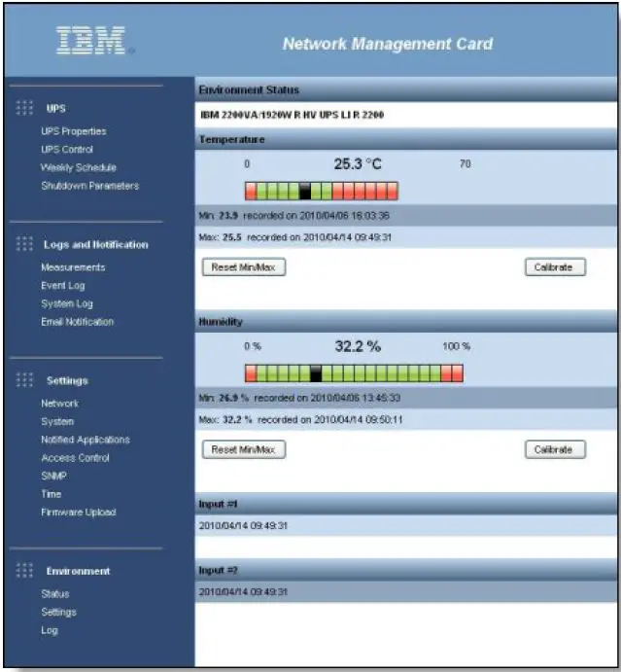Click the Temperature section header
The height and width of the screenshot is (672, 621).
point(405,139)
